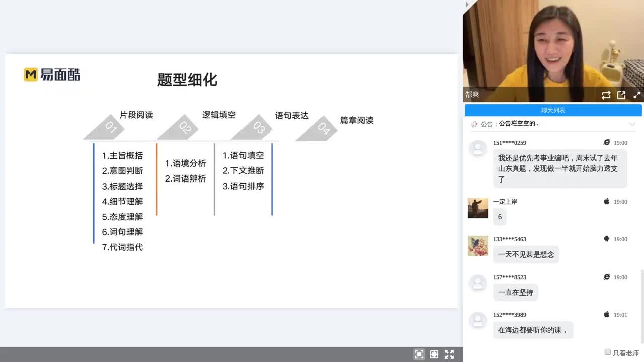This screenshot has width=644, height=362.
Task: Click the username 133****5463
Action: [x=510, y=239]
